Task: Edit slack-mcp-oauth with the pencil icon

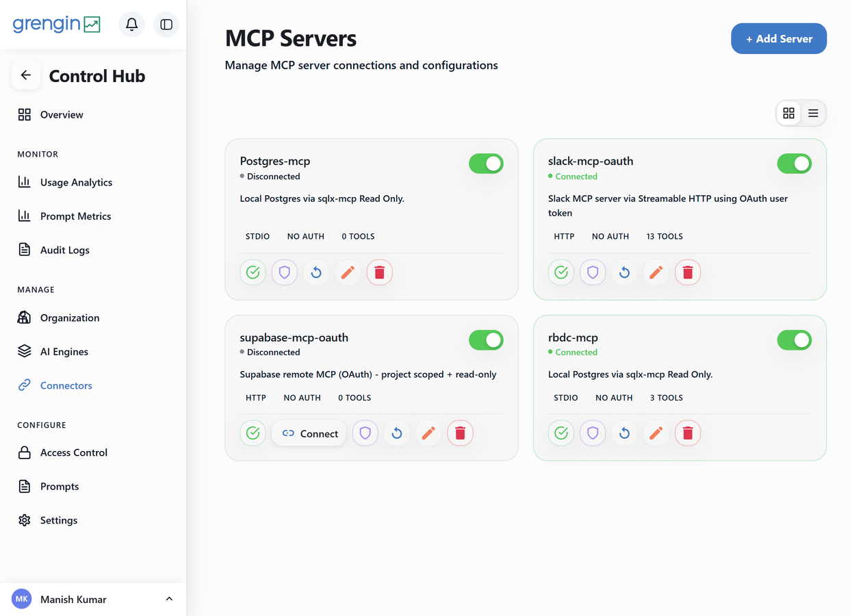Action: coord(656,272)
